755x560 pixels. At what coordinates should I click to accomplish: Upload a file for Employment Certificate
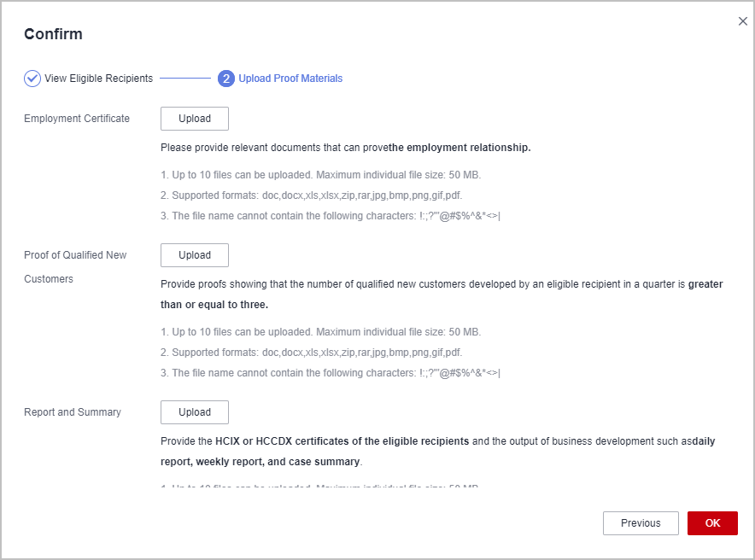(195, 119)
